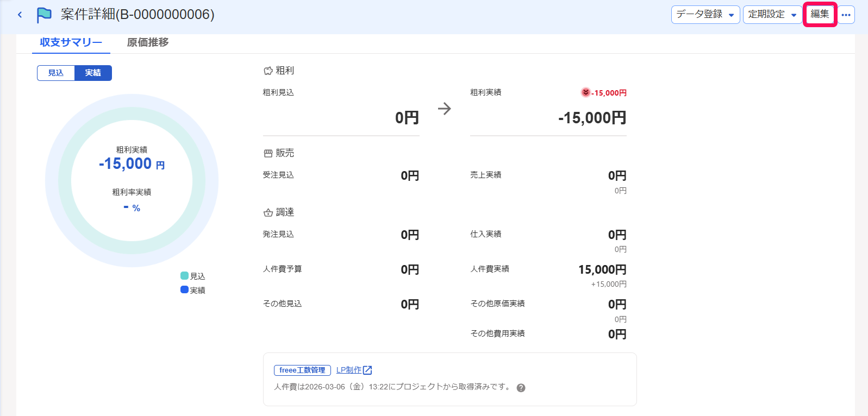Image resolution: width=868 pixels, height=416 pixels.
Task: Click the 受注見込 label
Action: pyautogui.click(x=278, y=175)
